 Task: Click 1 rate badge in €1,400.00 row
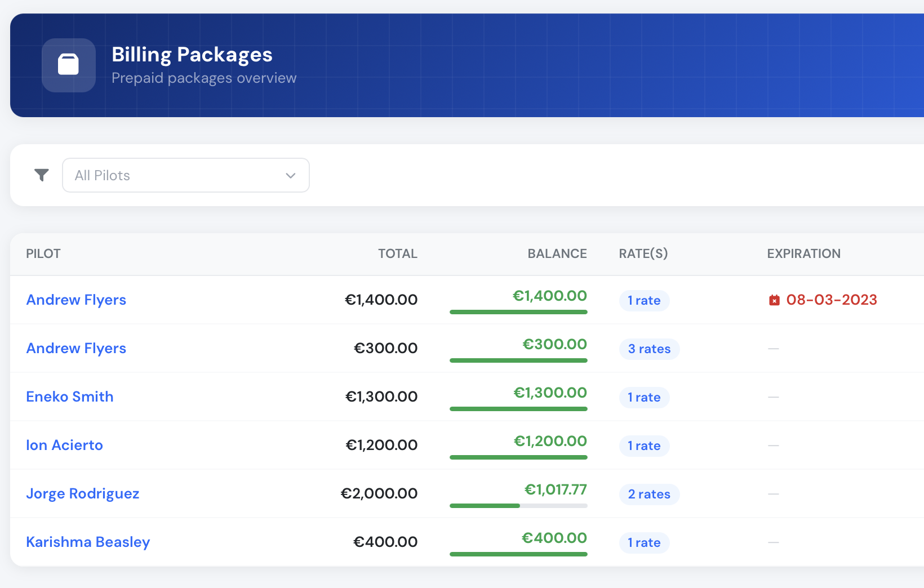(645, 301)
